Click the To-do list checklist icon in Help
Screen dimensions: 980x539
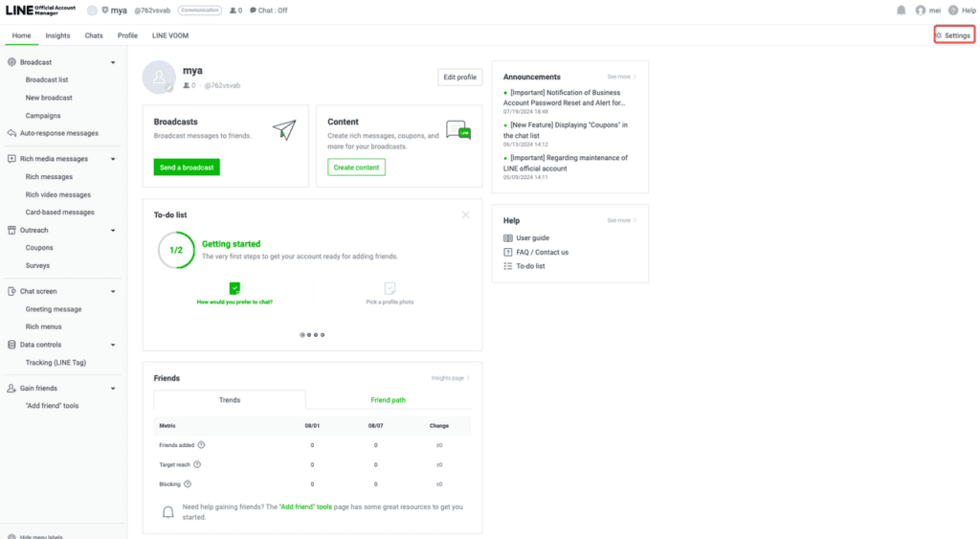[507, 266]
